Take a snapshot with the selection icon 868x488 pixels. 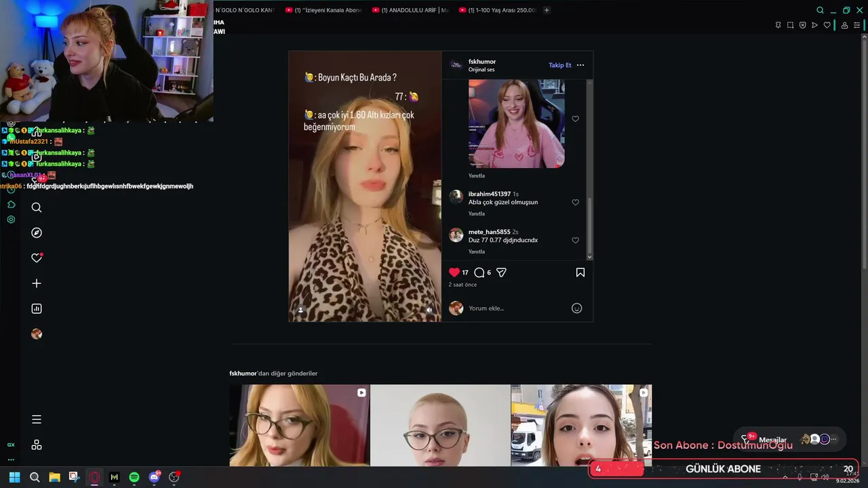point(790,25)
